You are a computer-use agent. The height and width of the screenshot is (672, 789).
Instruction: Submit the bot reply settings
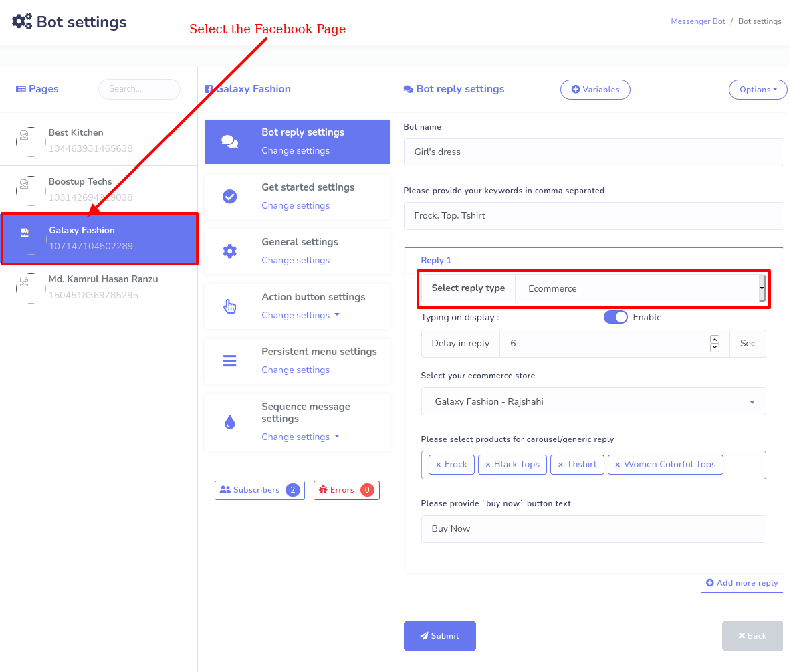440,636
